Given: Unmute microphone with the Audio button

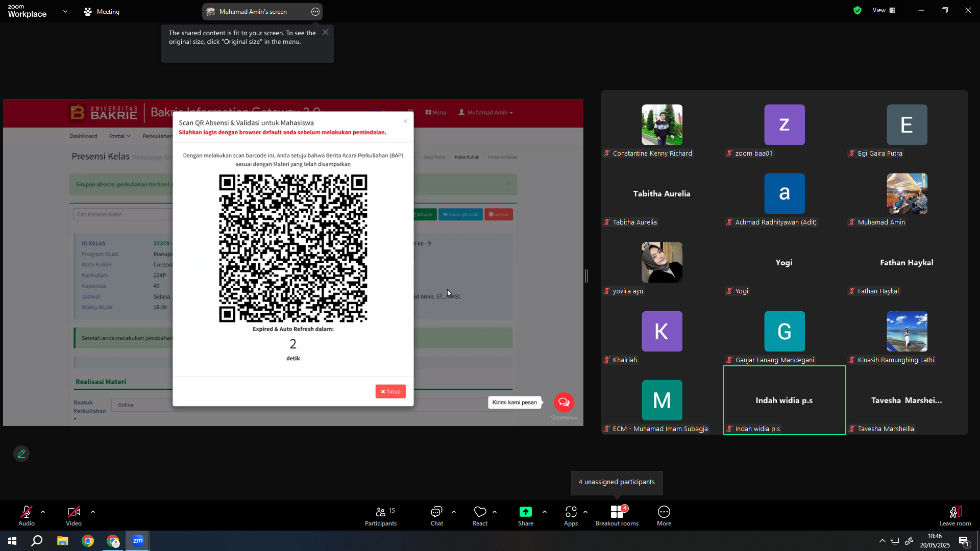Looking at the screenshot, I should coord(27,515).
